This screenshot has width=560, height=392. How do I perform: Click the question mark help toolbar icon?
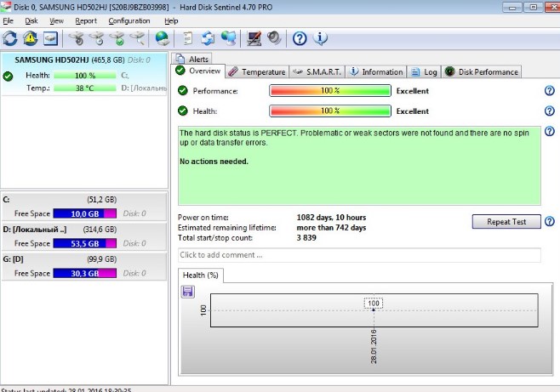click(x=300, y=38)
